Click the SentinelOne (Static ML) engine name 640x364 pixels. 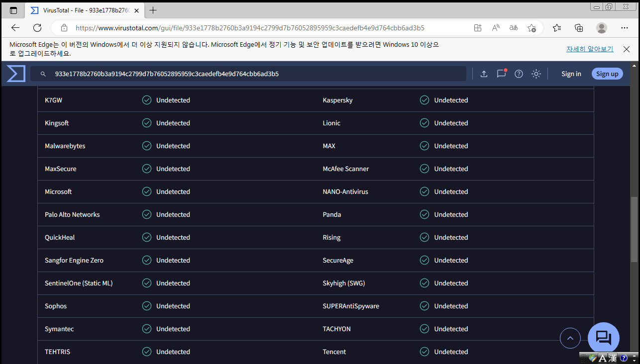tap(79, 283)
